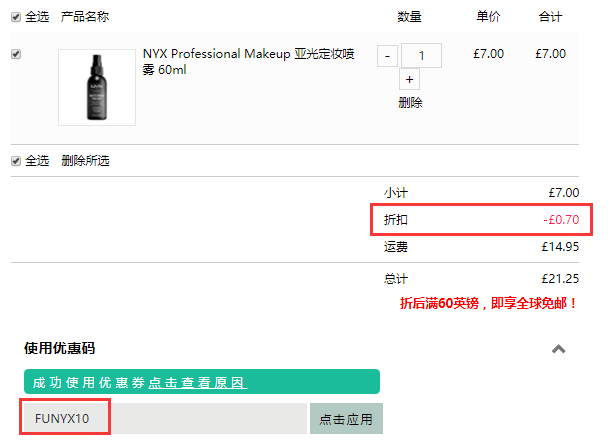Apply the coupon with 点击应用 button
This screenshot has width=613, height=443.
tap(346, 419)
